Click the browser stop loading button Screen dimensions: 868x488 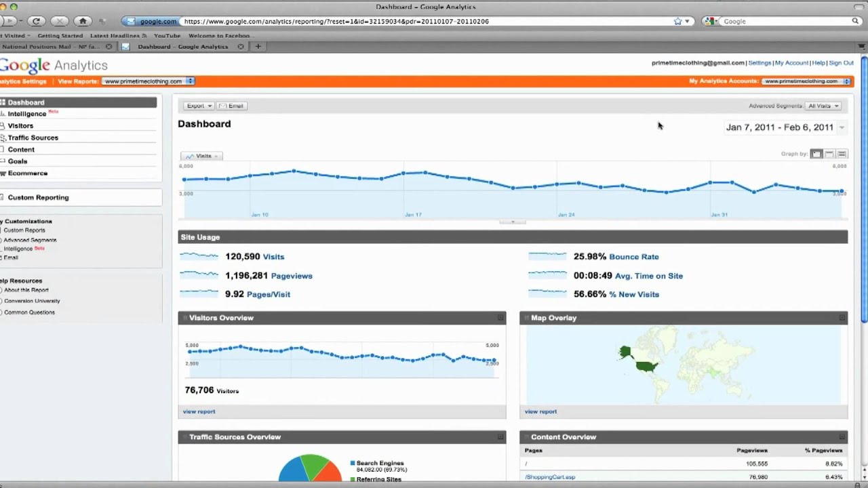60,21
